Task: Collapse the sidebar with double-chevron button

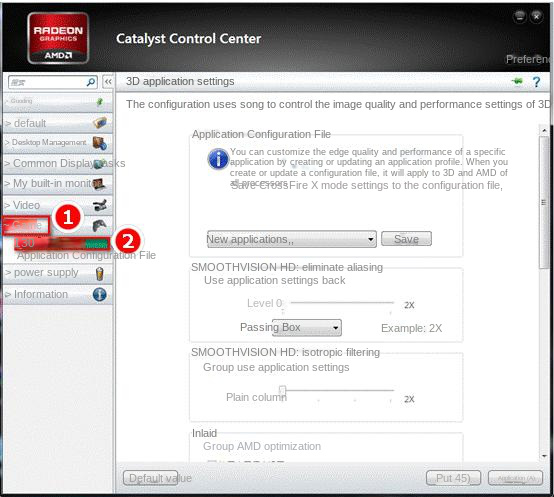Action: coord(108,82)
